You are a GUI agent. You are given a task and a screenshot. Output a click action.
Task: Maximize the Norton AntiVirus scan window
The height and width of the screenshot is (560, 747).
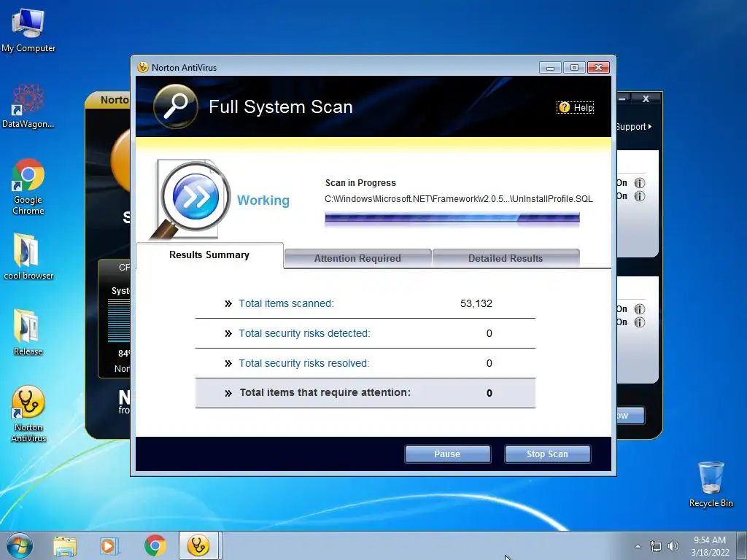point(575,68)
